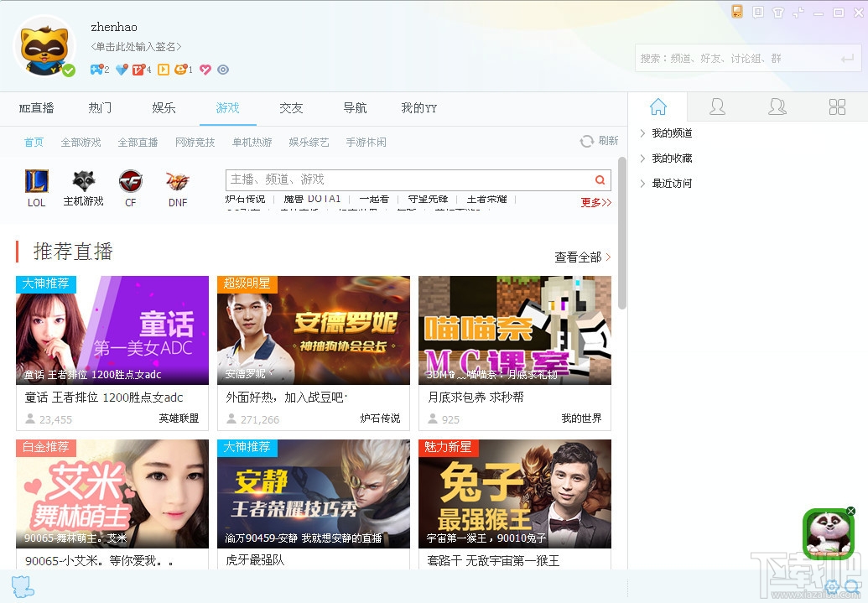Viewport: 868px width, 603px height.
Task: Open the 安静 王者荣耀技巧秀 thumbnail
Action: coord(314,494)
